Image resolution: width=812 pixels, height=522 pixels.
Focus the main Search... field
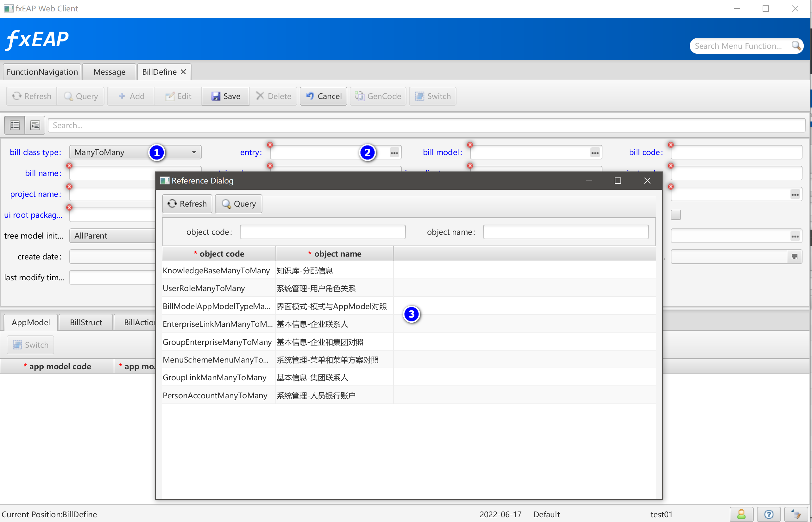[426, 125]
